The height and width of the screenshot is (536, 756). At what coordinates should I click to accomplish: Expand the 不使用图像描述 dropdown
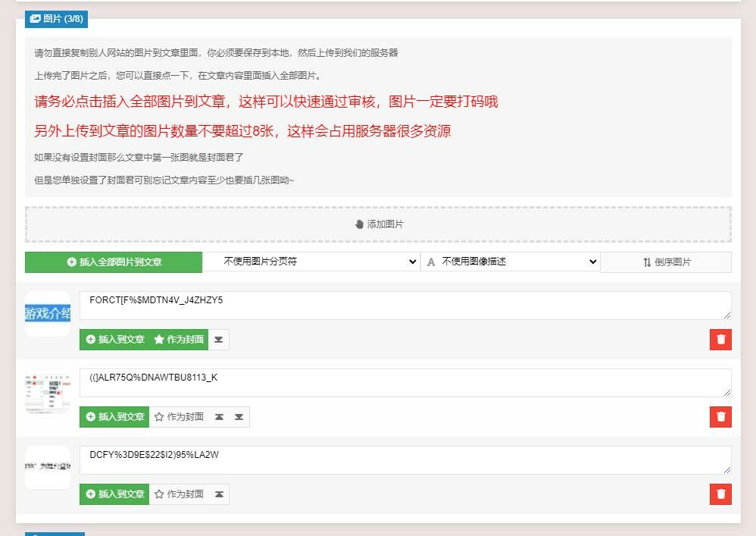pyautogui.click(x=511, y=262)
